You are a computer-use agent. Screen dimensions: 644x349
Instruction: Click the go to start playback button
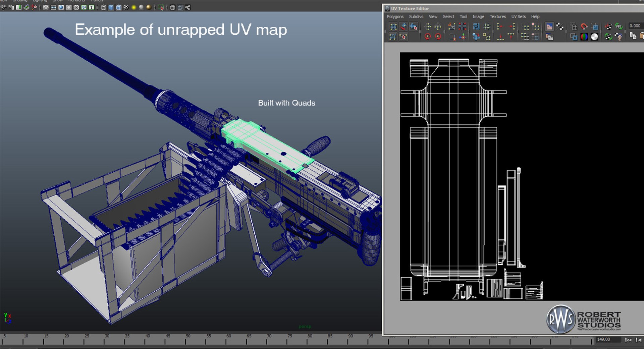pos(628,340)
